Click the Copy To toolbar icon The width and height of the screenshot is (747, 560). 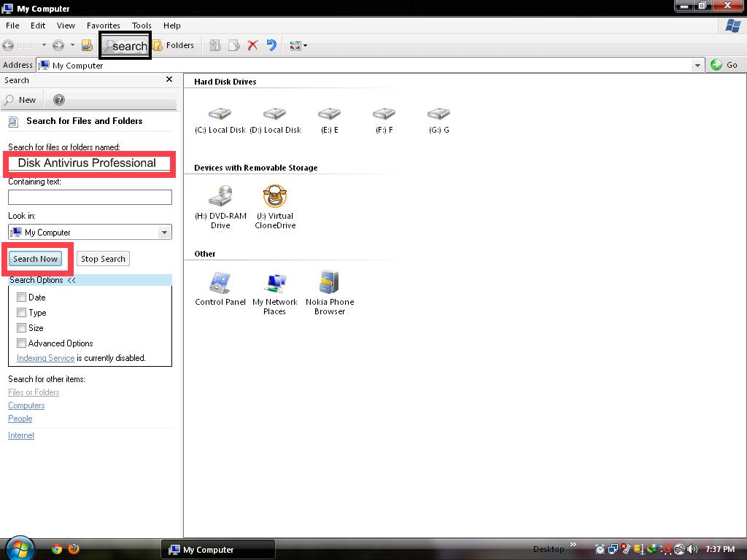[234, 46]
